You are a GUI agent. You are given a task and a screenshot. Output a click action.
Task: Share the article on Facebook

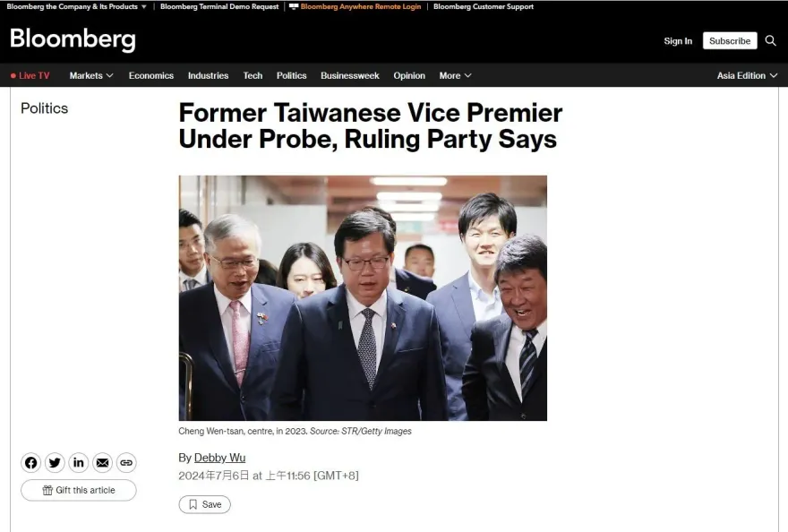pyautogui.click(x=30, y=463)
